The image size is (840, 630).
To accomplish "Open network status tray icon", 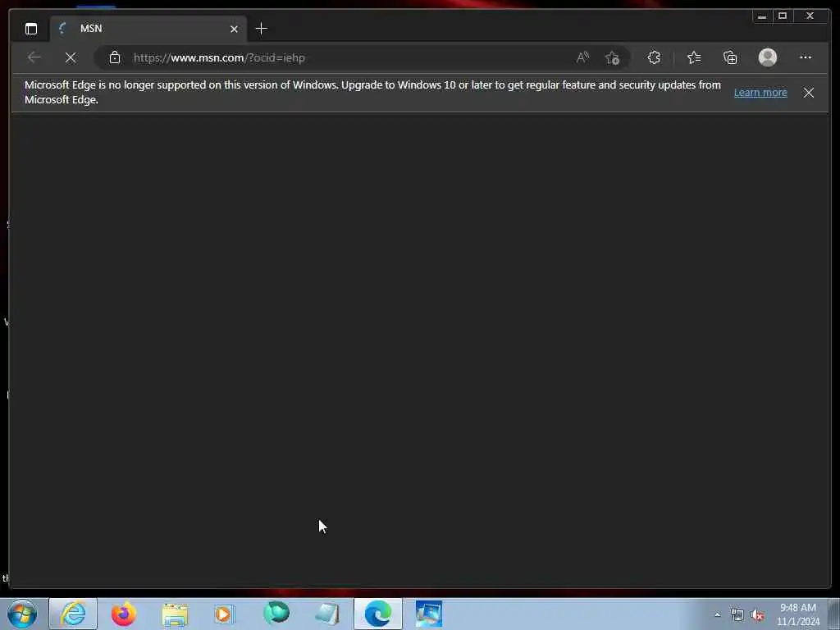I will (737, 615).
